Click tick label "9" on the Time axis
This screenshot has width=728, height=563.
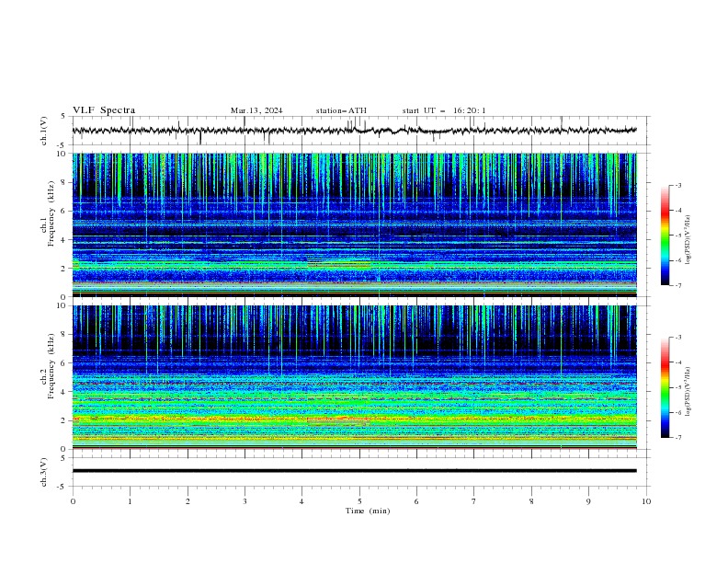[x=588, y=501]
